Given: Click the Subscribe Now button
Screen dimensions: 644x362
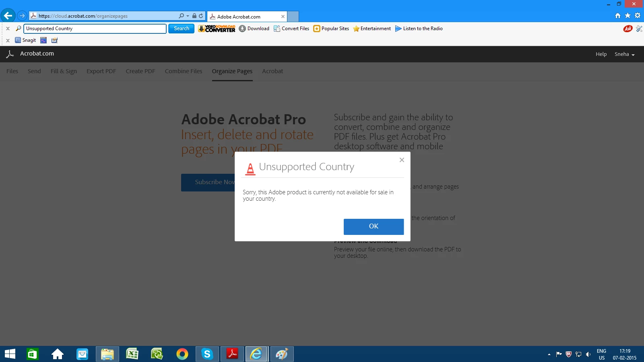Looking at the screenshot, I should click(208, 182).
